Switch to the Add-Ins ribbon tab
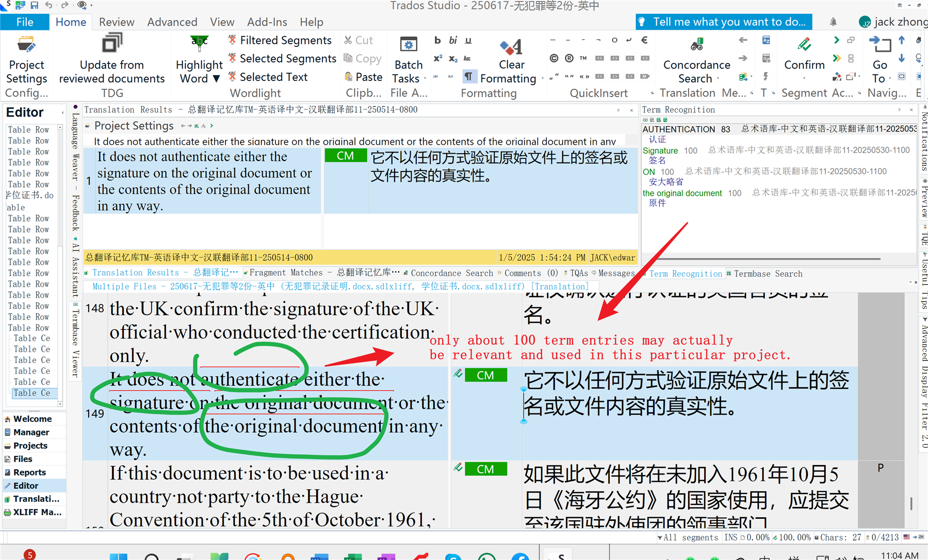Screen dimensions: 928x560 tap(267, 22)
